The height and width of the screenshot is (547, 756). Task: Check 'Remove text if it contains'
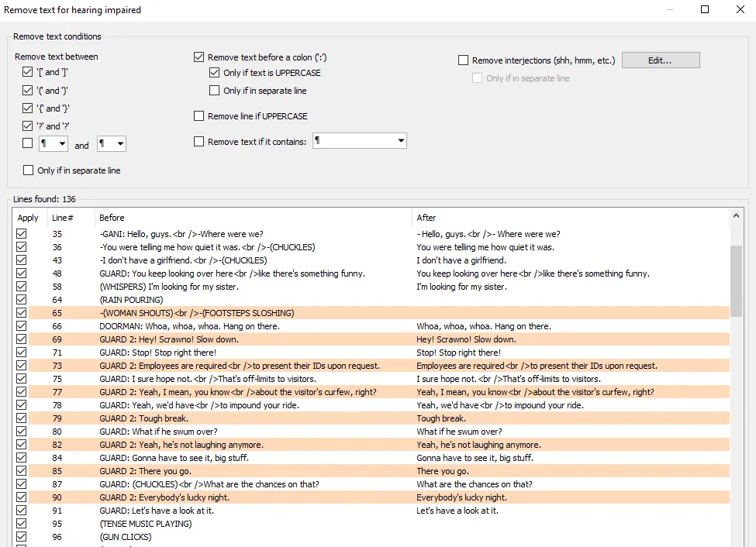(199, 140)
